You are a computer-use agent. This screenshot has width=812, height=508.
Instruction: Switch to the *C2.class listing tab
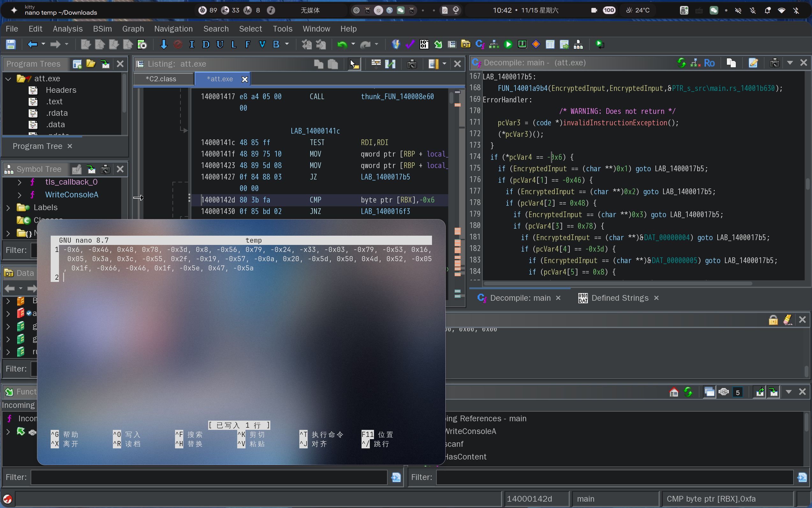click(x=161, y=79)
